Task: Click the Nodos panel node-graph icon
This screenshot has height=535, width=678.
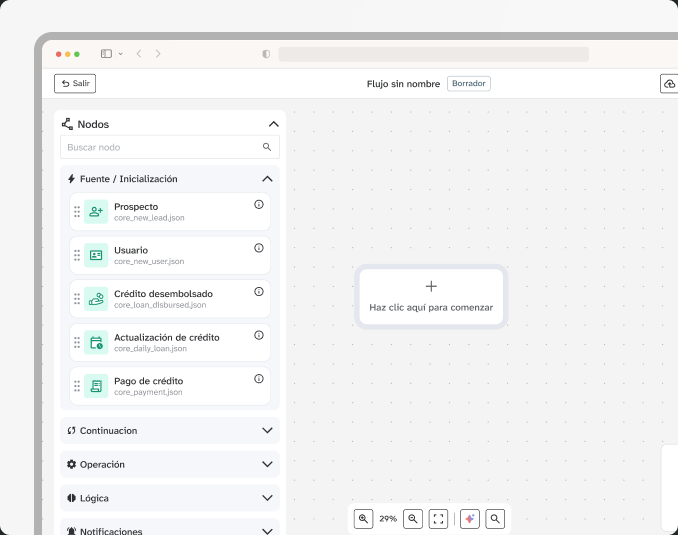Action: [67, 124]
